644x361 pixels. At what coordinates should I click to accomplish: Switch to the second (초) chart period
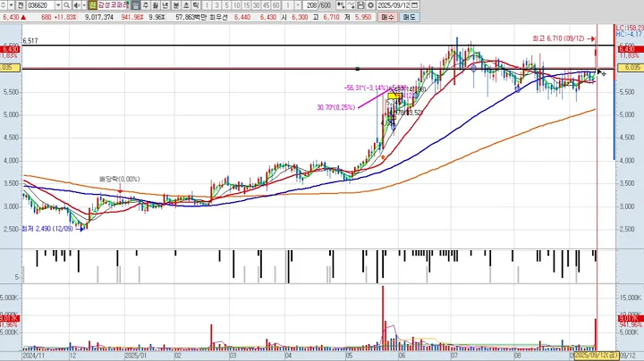coord(186,5)
